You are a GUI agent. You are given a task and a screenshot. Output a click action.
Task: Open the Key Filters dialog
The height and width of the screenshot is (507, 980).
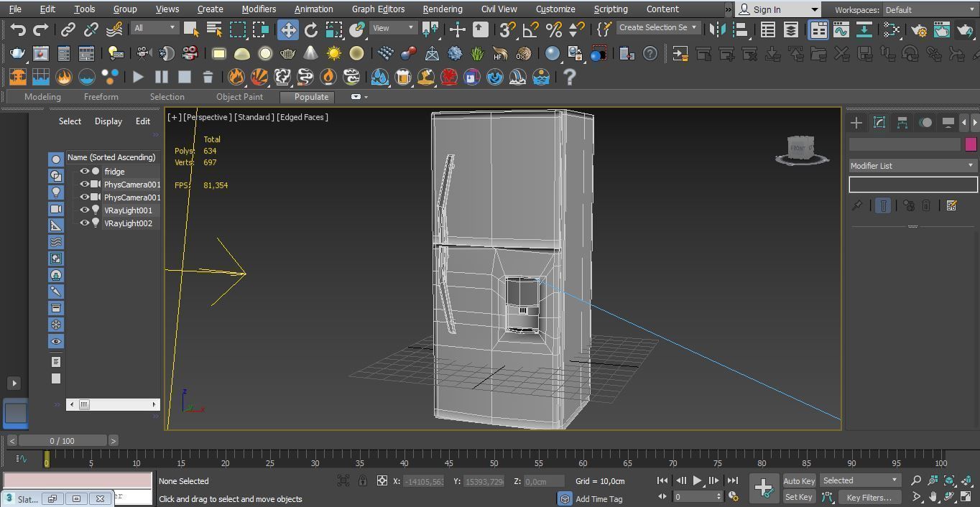[869, 497]
